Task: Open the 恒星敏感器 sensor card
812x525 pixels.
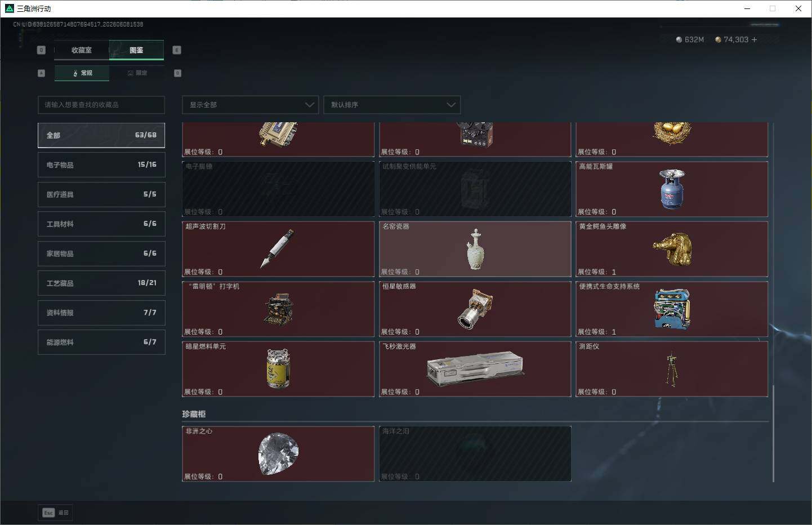Action: 475,309
